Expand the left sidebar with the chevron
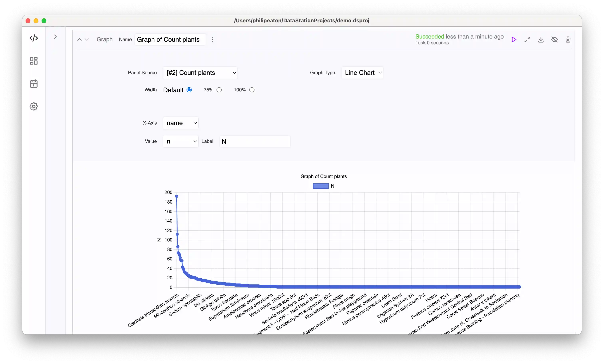Screen dimensions: 604x364 click(x=55, y=37)
